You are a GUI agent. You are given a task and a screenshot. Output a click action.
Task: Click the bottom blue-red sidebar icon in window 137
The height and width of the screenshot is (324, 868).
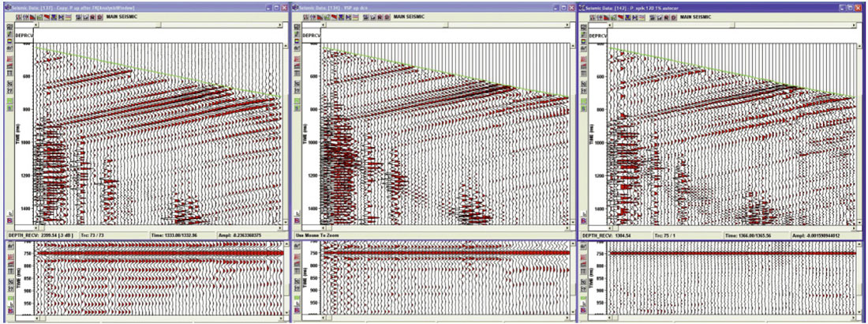(10, 220)
